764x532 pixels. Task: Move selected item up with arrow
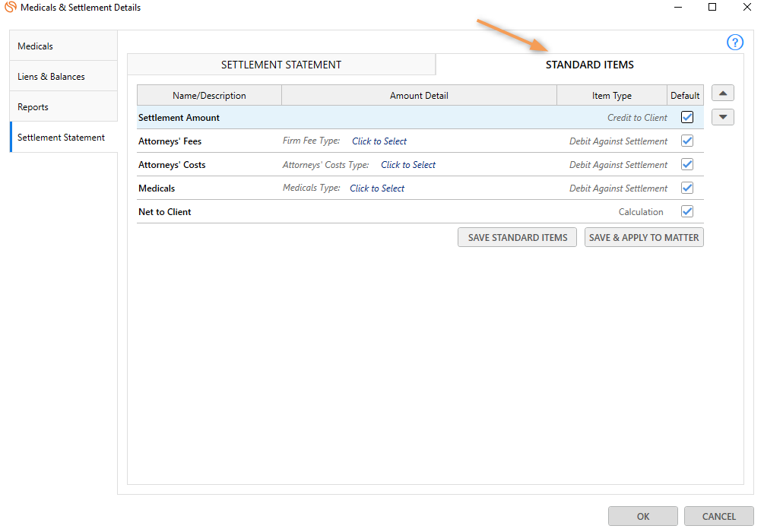pos(722,93)
